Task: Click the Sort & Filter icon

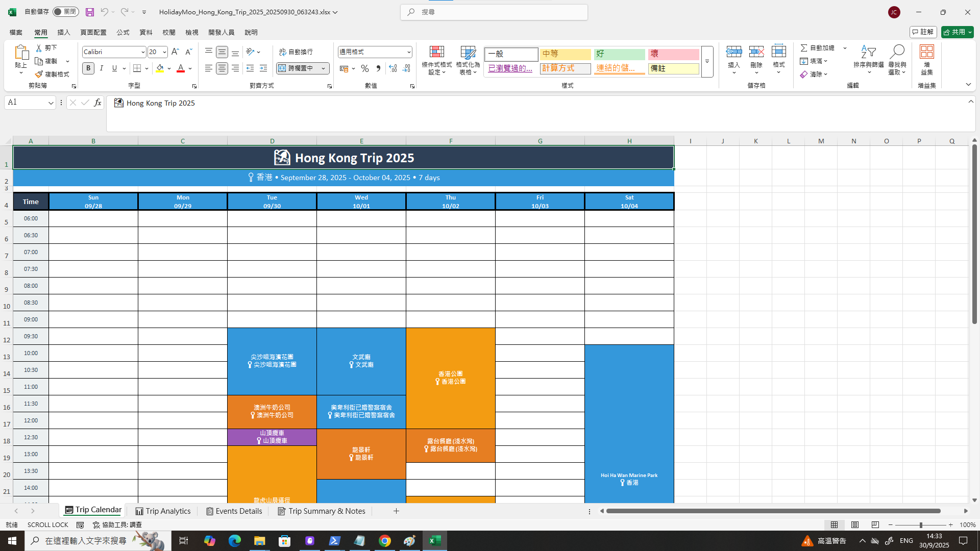Action: 868,52
